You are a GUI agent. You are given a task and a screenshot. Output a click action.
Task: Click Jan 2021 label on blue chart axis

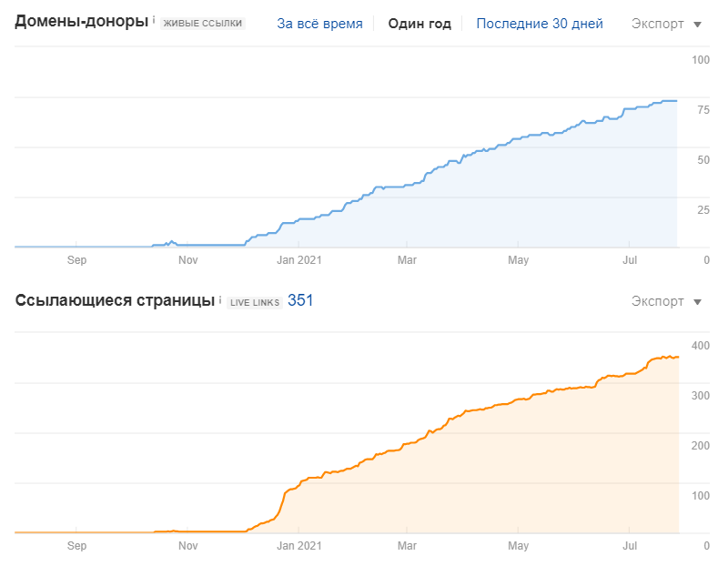point(299,260)
